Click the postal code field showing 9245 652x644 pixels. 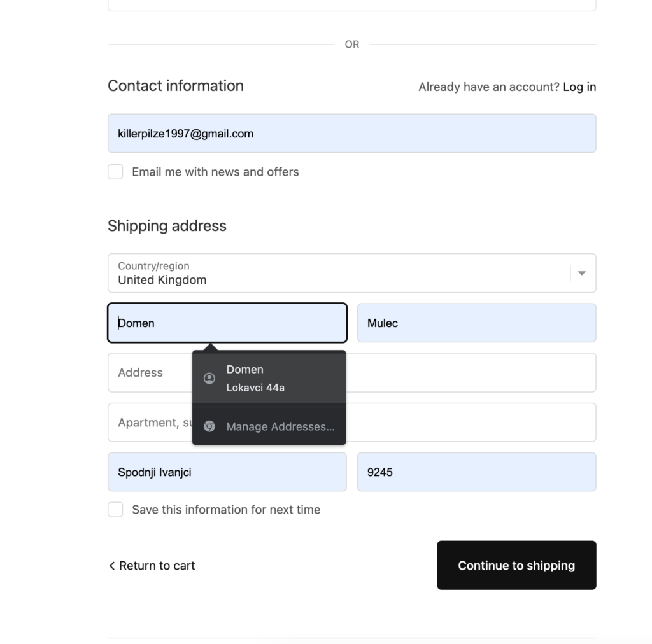pos(476,472)
